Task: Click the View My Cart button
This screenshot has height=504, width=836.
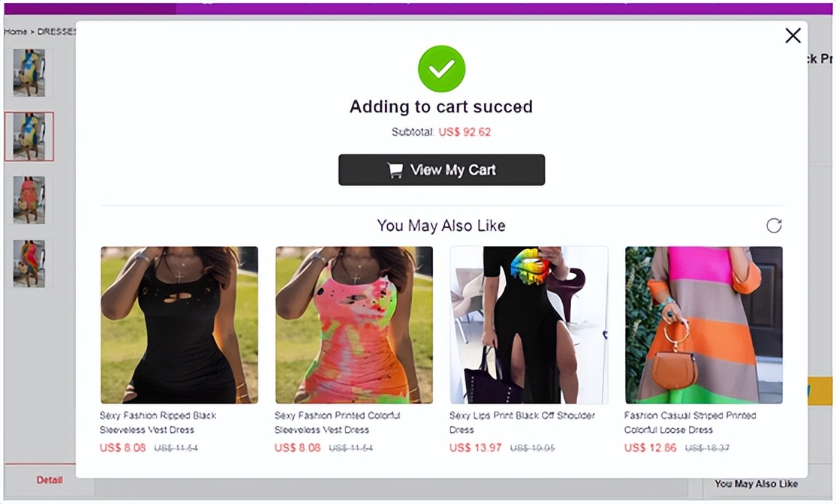Action: 441,170
